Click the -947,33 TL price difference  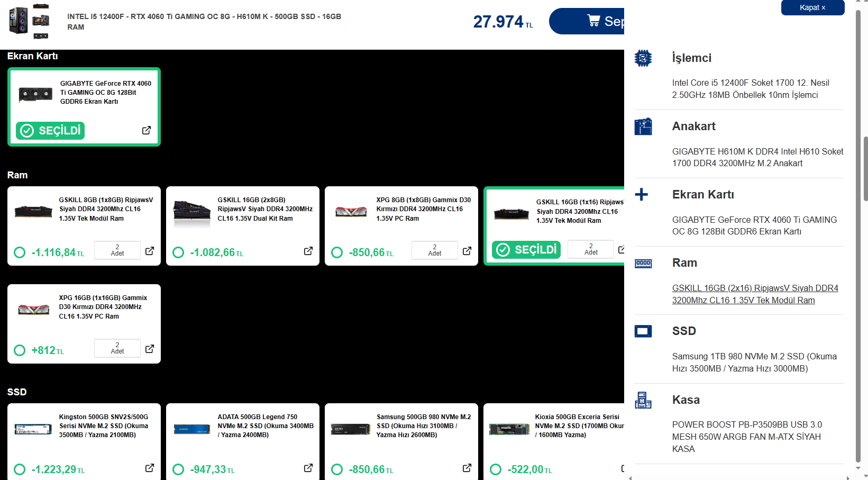213,470
